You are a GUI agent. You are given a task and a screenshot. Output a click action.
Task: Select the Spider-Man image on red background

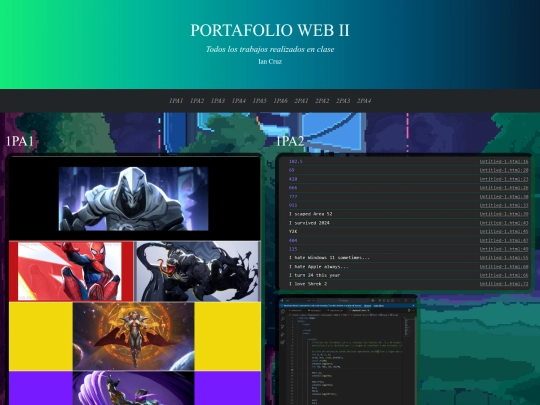(x=71, y=271)
